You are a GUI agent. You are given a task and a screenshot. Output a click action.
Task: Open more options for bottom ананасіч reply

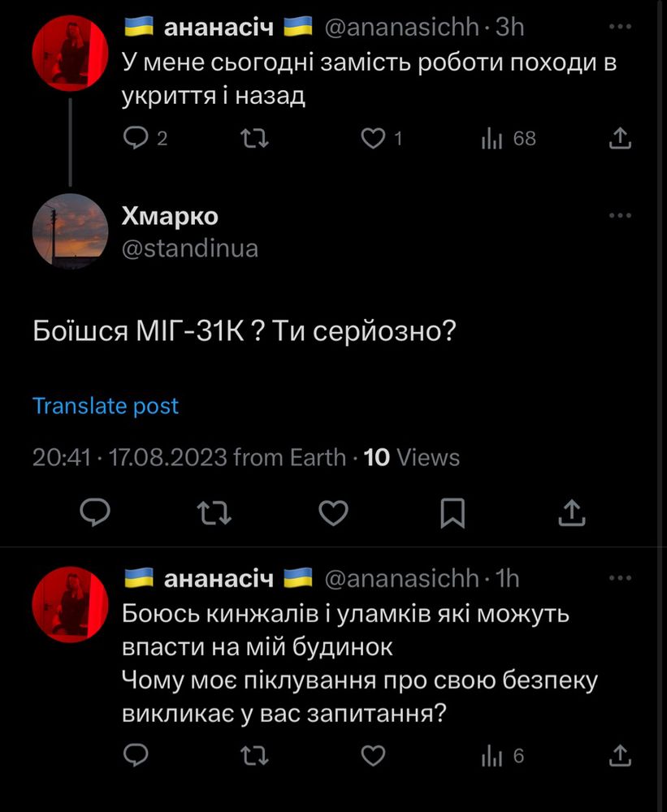620,578
